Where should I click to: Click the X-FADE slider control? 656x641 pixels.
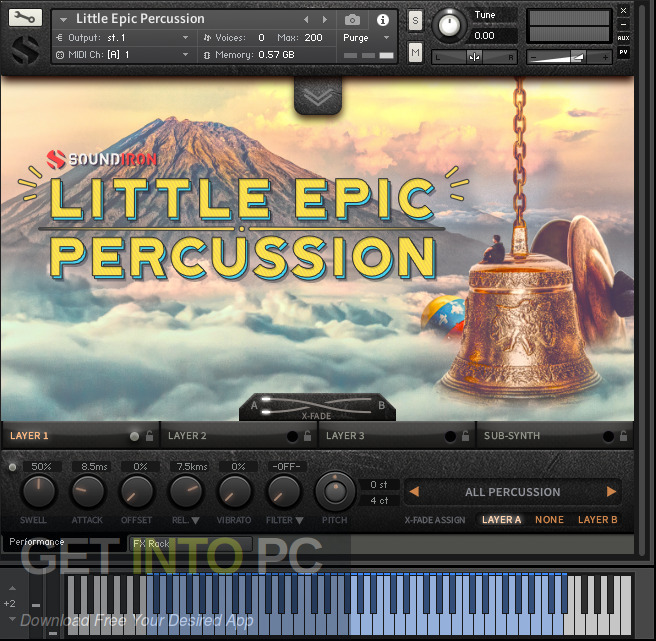[x=317, y=407]
